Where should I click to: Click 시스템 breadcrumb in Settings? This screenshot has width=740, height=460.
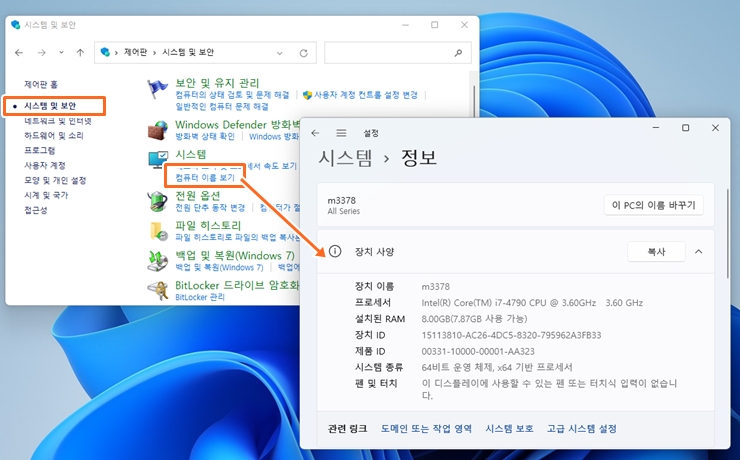coord(345,158)
